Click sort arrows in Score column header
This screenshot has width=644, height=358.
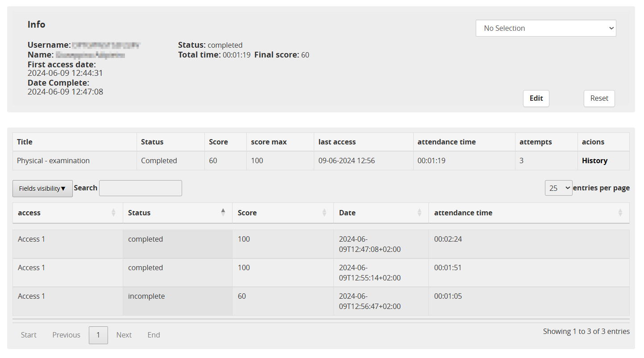324,213
